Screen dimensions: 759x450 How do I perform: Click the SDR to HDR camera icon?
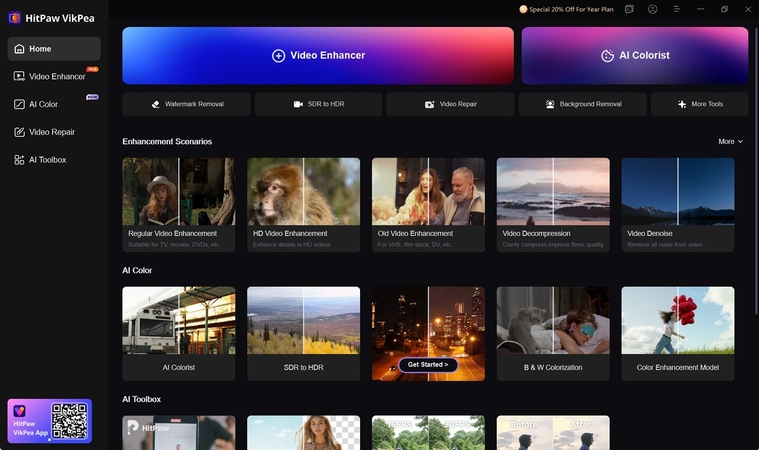[x=298, y=104]
